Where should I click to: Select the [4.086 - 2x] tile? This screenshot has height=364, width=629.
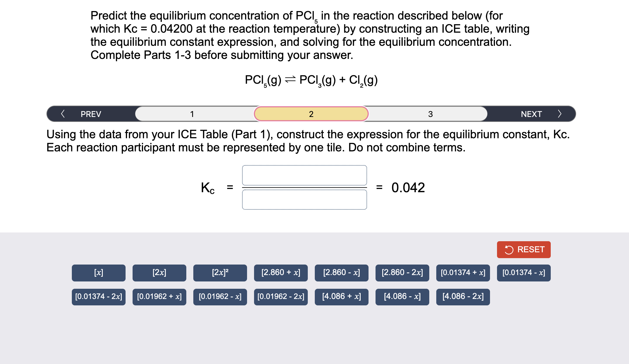463,297
